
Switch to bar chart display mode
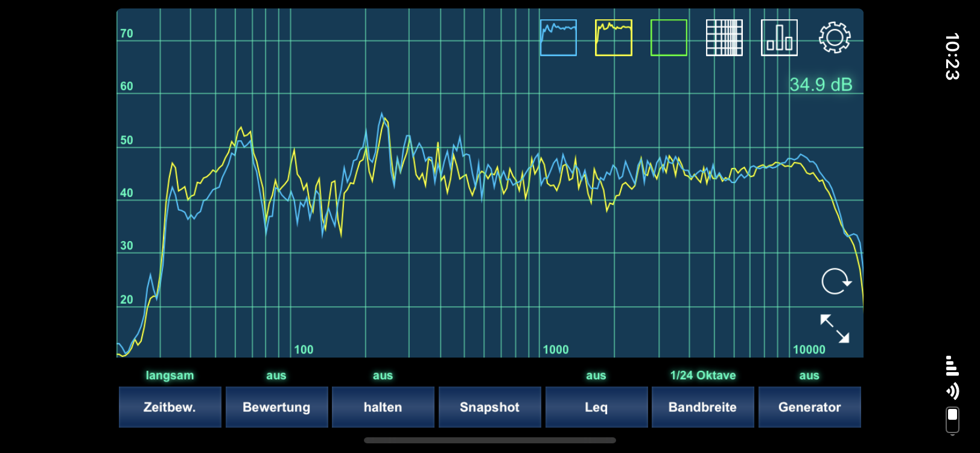point(779,37)
